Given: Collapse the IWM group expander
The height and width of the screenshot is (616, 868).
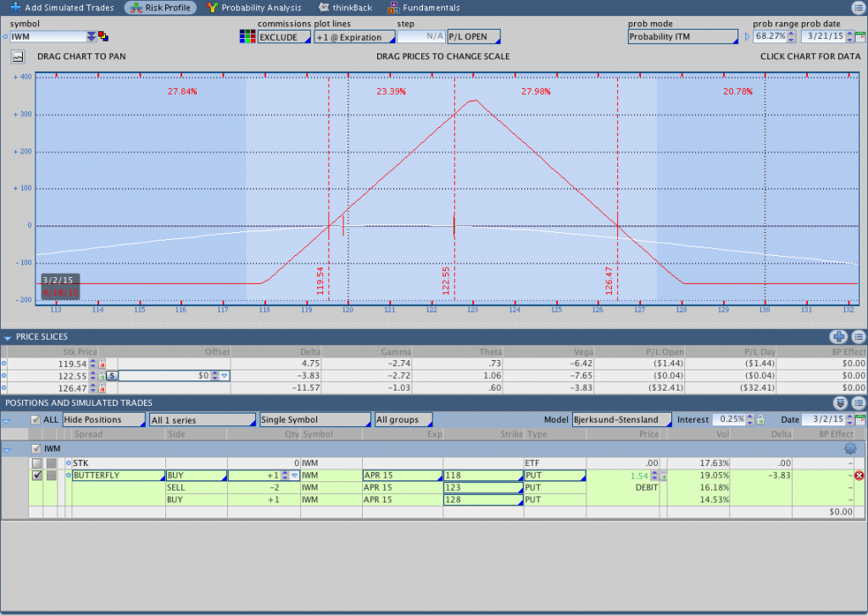Looking at the screenshot, I should point(7,449).
